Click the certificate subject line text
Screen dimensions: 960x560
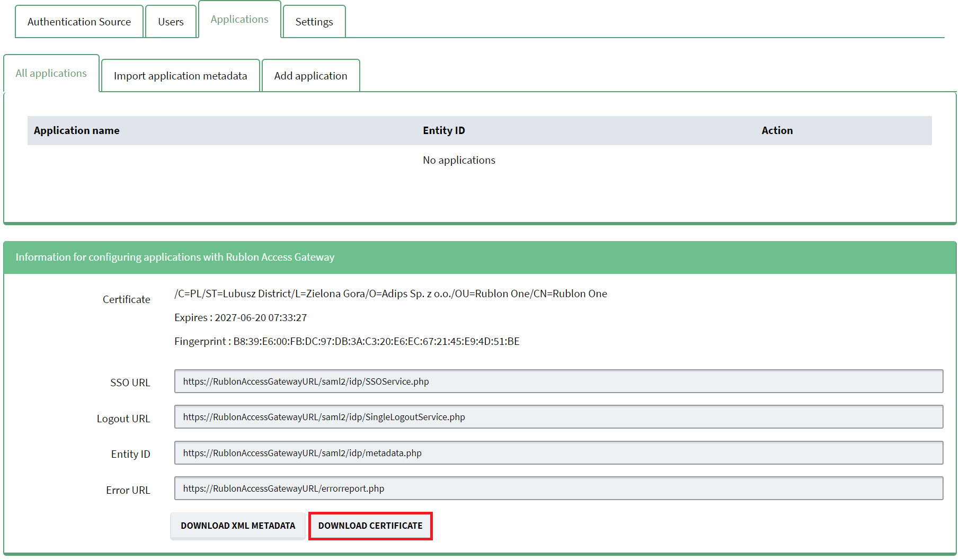[390, 294]
